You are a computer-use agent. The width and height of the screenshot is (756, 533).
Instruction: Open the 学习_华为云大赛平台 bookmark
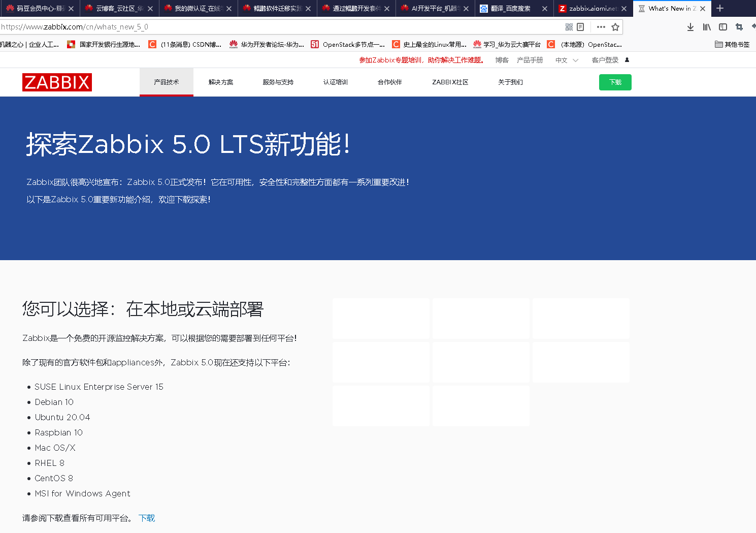pyautogui.click(x=507, y=45)
